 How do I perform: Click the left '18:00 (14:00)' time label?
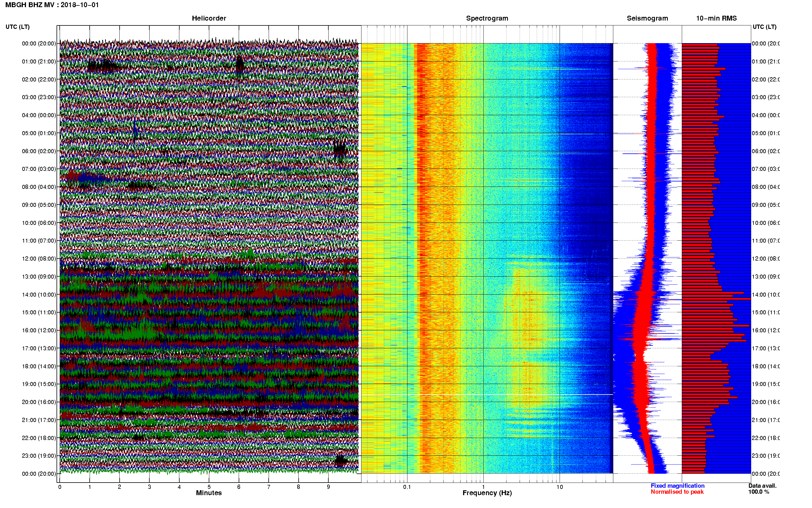tap(39, 366)
